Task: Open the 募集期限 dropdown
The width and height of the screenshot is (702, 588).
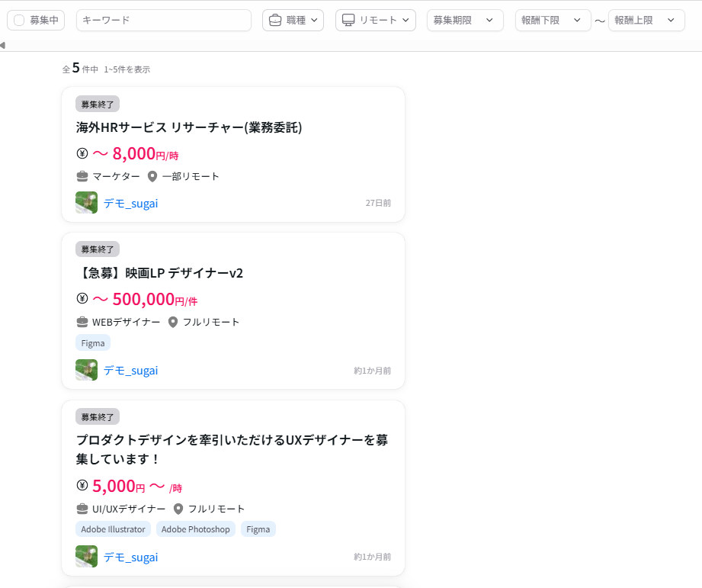Action: pyautogui.click(x=465, y=20)
